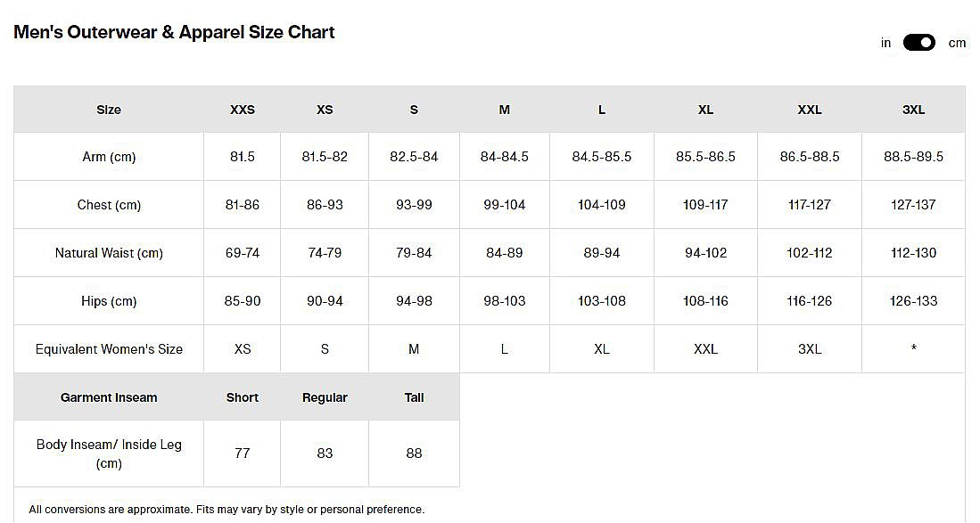
Task: Select the Natural Waist (cm) row label
Action: (x=109, y=253)
